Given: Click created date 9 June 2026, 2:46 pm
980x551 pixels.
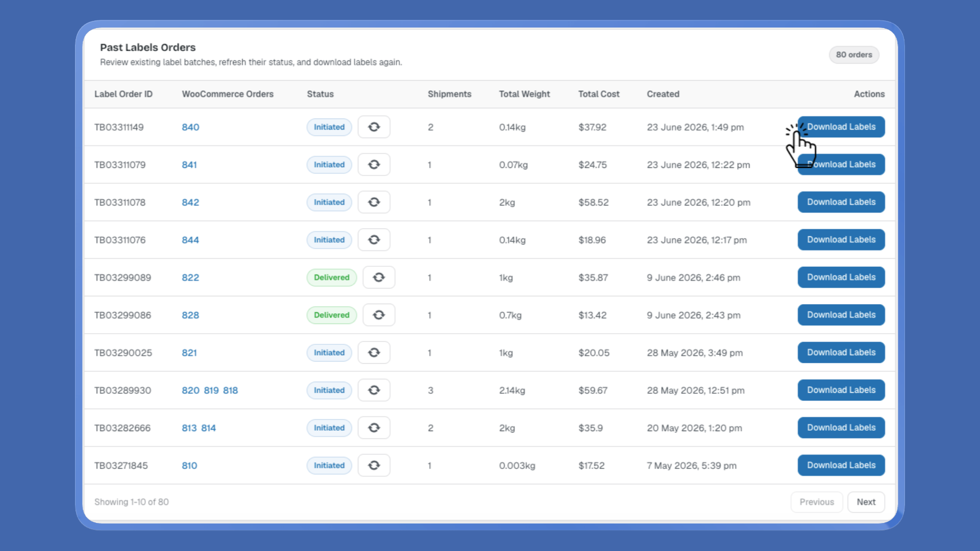Looking at the screenshot, I should pos(693,278).
